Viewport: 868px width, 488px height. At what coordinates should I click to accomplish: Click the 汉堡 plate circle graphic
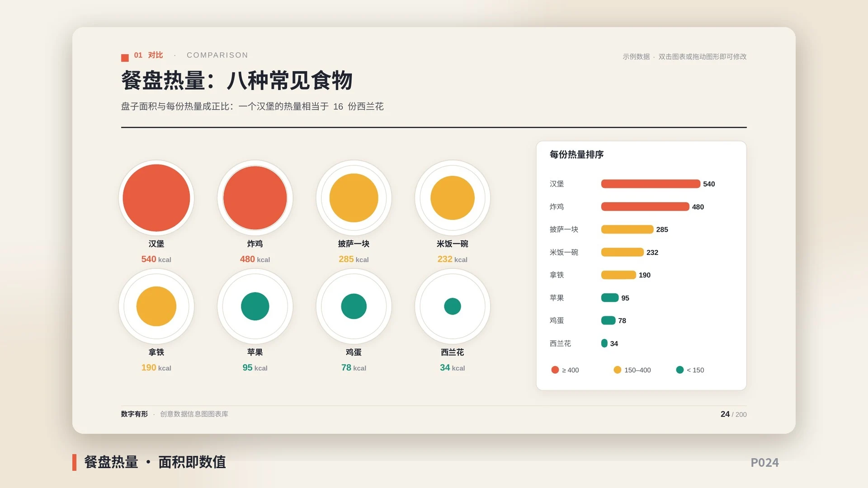pyautogui.click(x=156, y=198)
